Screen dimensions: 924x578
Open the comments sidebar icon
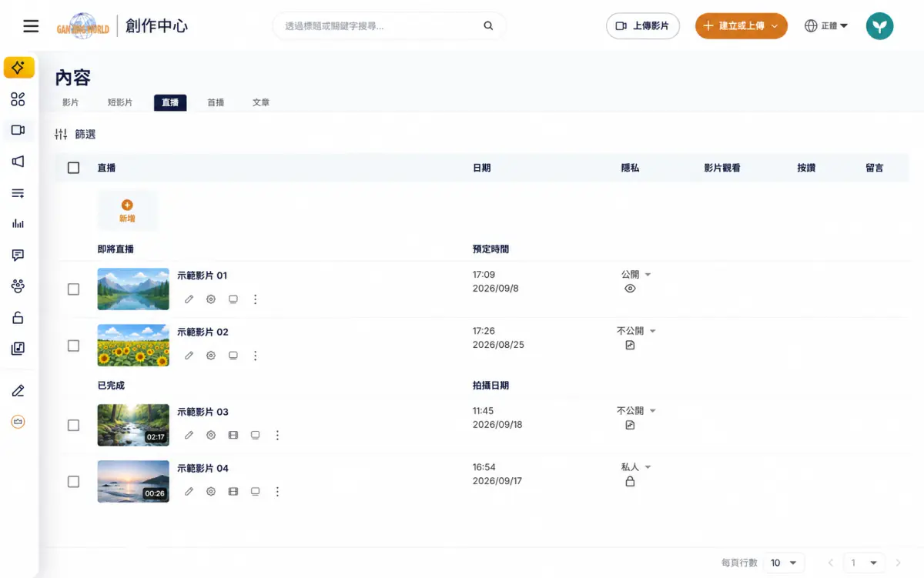(18, 256)
